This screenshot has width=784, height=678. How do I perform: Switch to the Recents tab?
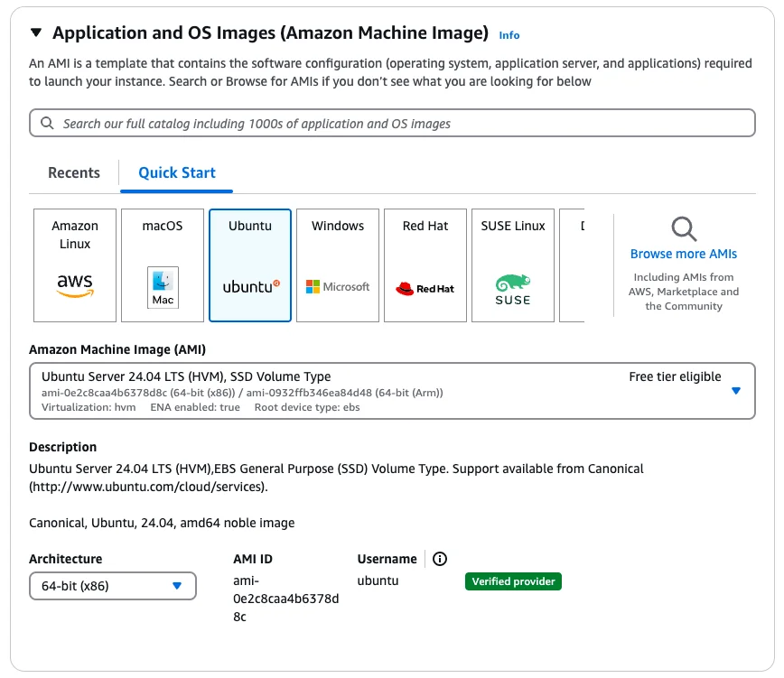coord(74,172)
